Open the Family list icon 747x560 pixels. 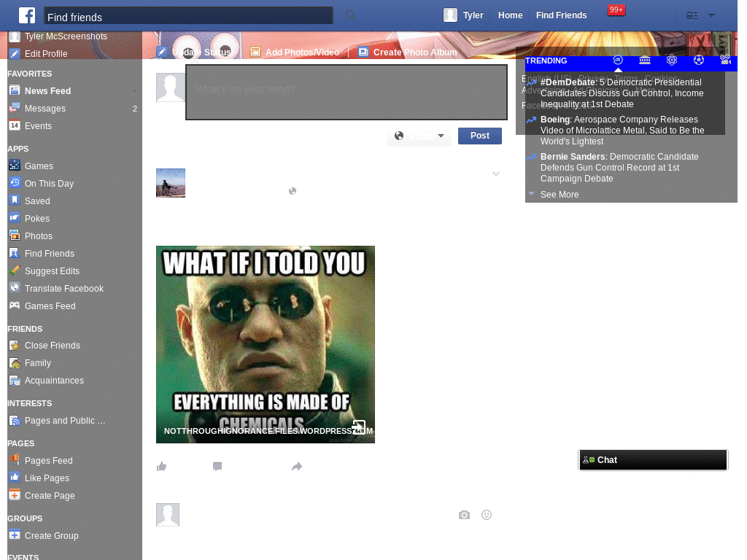tap(15, 363)
